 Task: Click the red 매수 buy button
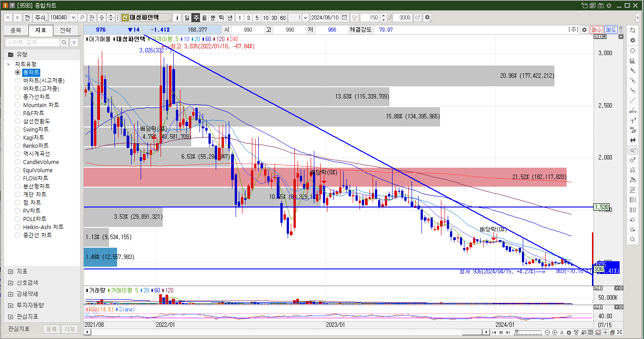pos(596,29)
